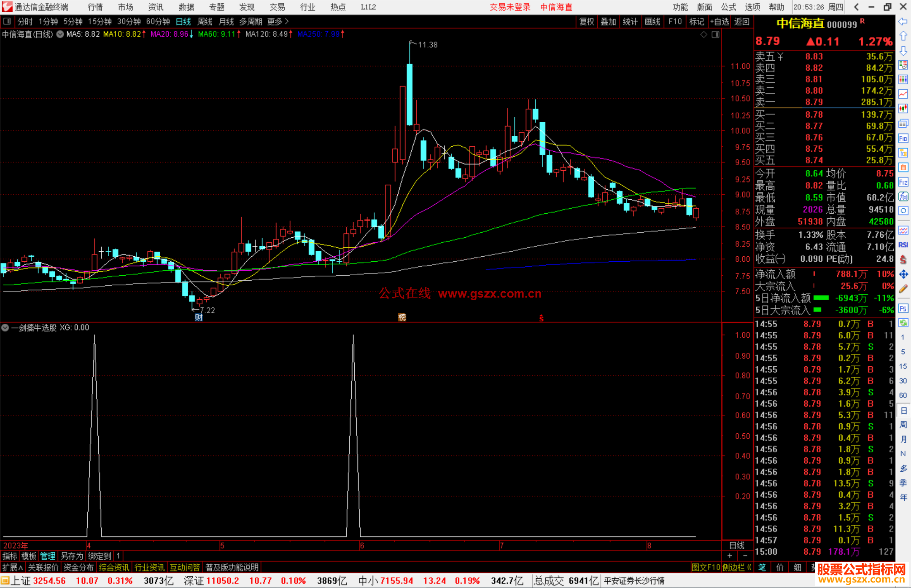Open the f(x) formula icon
The image size is (911, 588).
click(x=903, y=196)
